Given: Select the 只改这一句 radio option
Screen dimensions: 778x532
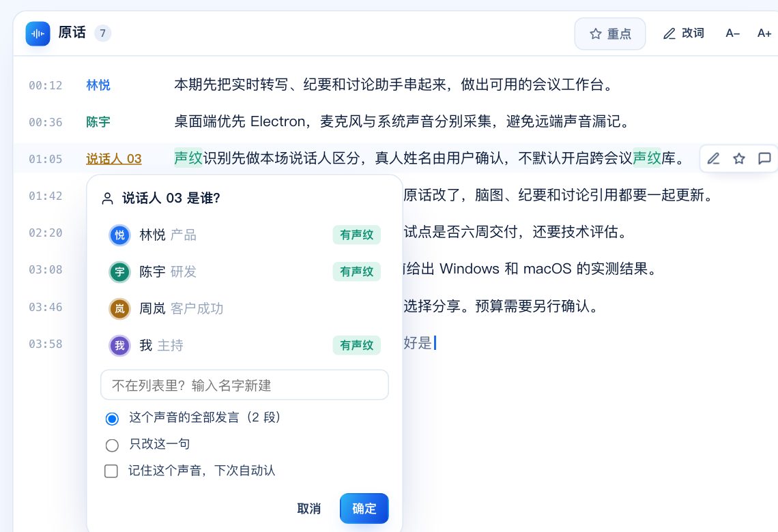Looking at the screenshot, I should pos(112,445).
